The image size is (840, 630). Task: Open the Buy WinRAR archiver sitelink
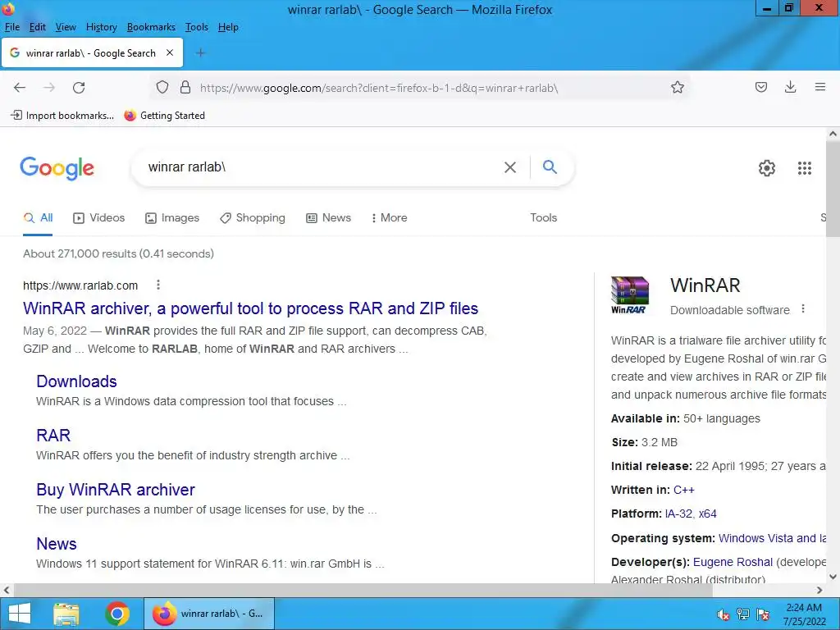pyautogui.click(x=116, y=490)
